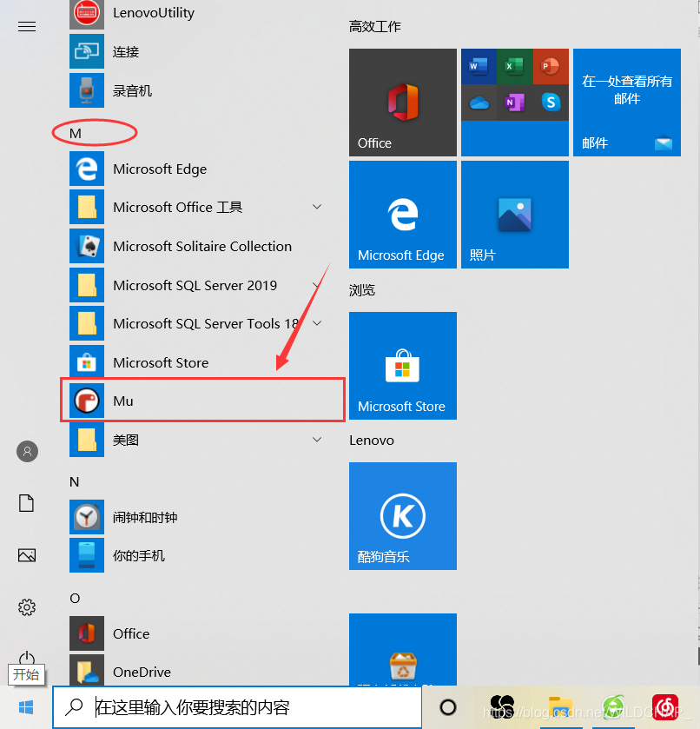Launch the Mu editor app
Screen dimensions: 700x729
click(202, 401)
